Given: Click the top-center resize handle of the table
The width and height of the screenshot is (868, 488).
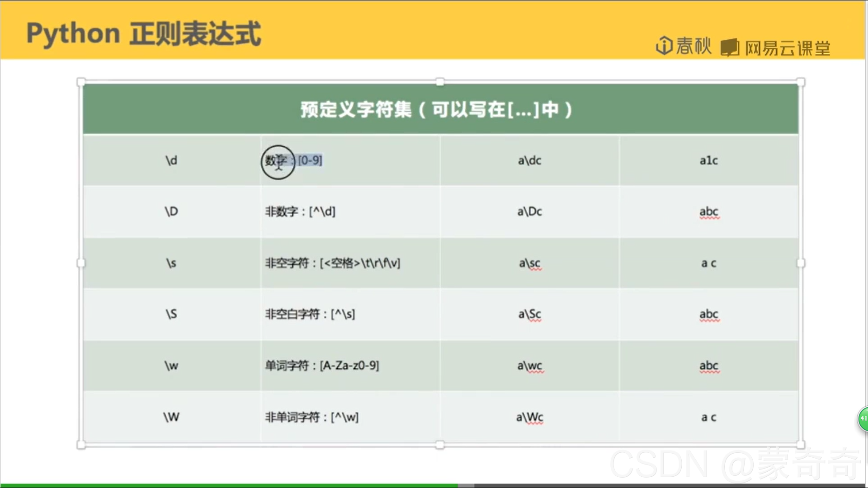Looking at the screenshot, I should 439,82.
